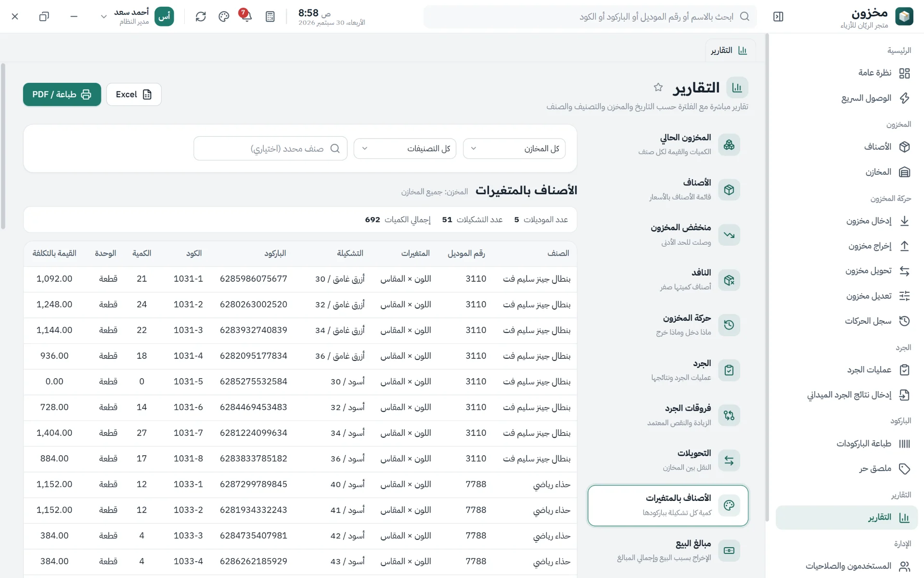The width and height of the screenshot is (924, 578).
Task: Open سجل الحركات in the sidebar
Action: click(x=847, y=321)
